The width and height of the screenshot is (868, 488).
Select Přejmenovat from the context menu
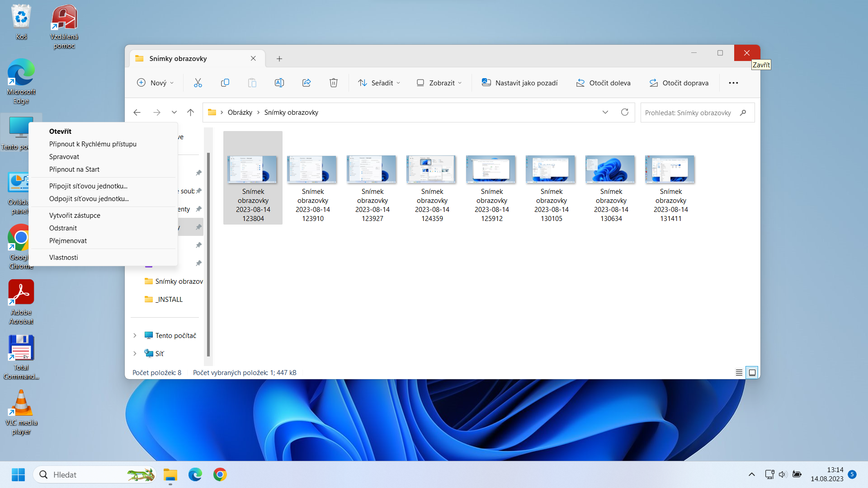coord(68,241)
